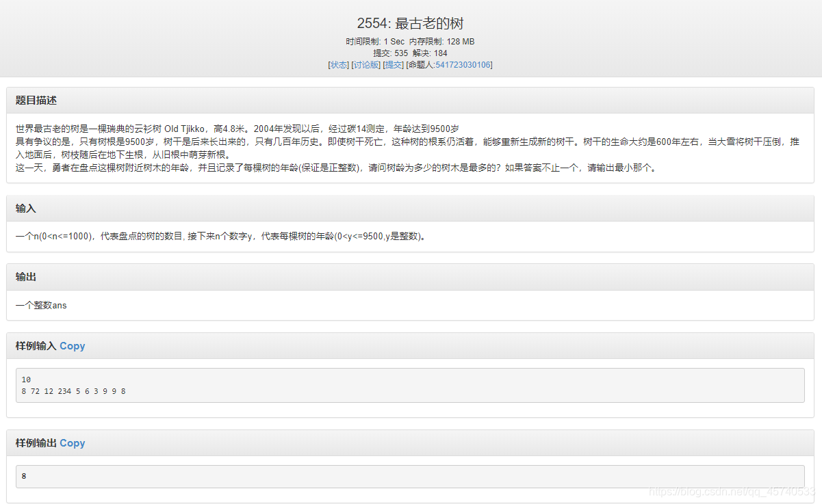This screenshot has height=504, width=822.
Task: Open problem author 541723030106 profile
Action: pyautogui.click(x=463, y=65)
